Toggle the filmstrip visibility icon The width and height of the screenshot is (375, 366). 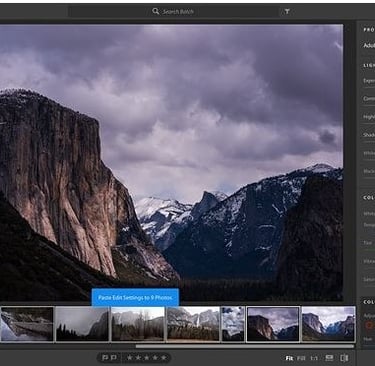(329, 358)
